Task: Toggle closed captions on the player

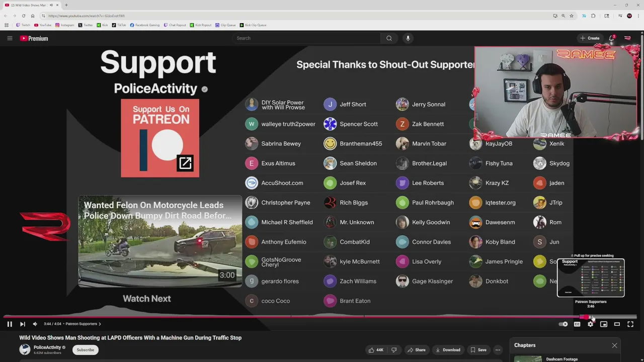Action: pyautogui.click(x=577, y=324)
